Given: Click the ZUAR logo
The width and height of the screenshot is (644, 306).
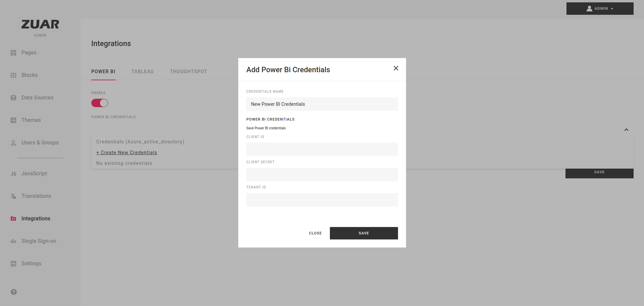Looking at the screenshot, I should [40, 24].
